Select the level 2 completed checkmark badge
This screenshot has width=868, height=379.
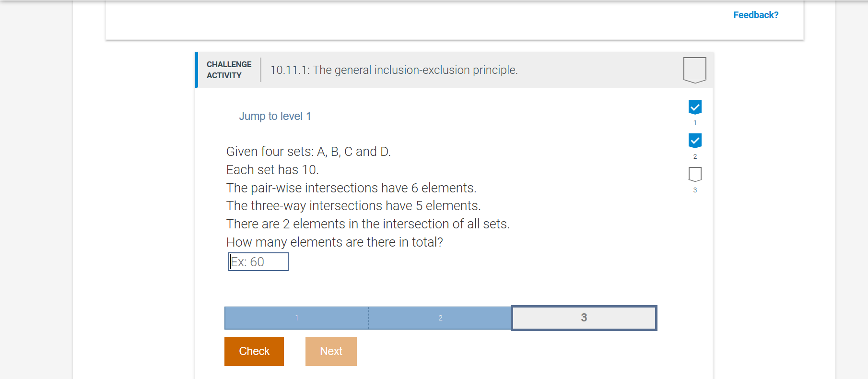pos(695,141)
